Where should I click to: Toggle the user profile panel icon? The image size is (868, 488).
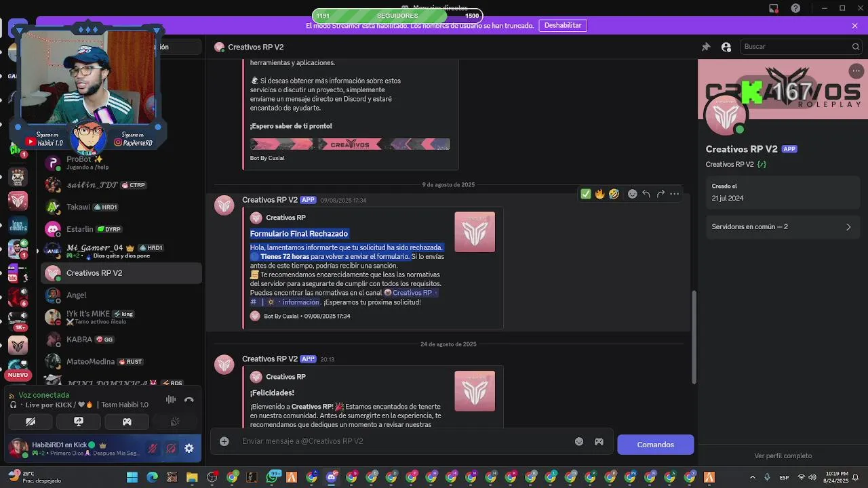tap(726, 47)
